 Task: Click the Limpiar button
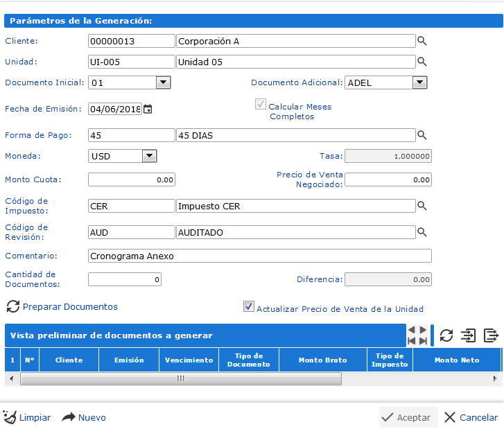(27, 417)
